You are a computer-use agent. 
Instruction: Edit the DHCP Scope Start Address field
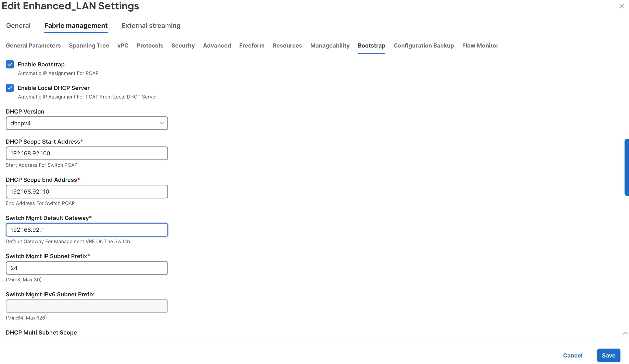coord(87,153)
